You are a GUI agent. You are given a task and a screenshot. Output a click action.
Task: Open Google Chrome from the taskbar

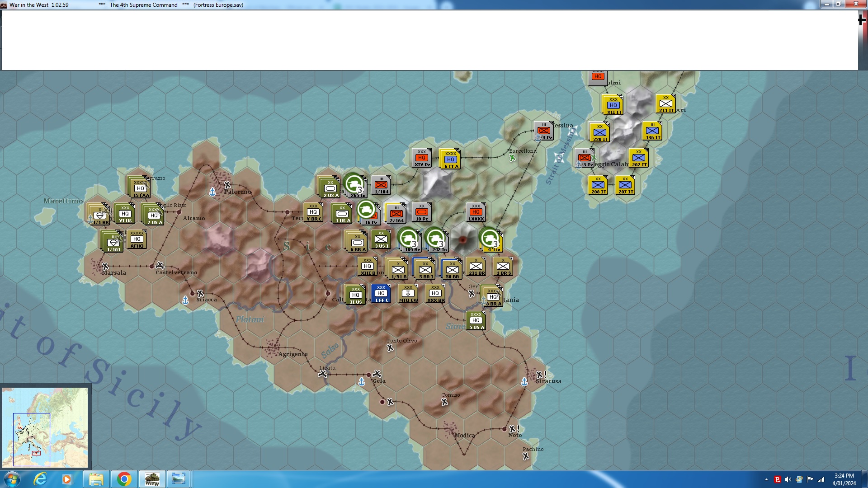coord(125,479)
